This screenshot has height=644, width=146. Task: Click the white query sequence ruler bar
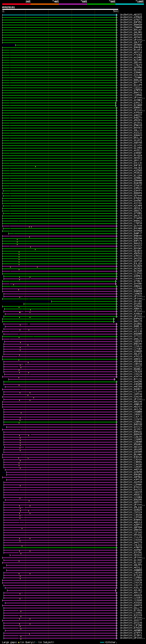[60, 10]
